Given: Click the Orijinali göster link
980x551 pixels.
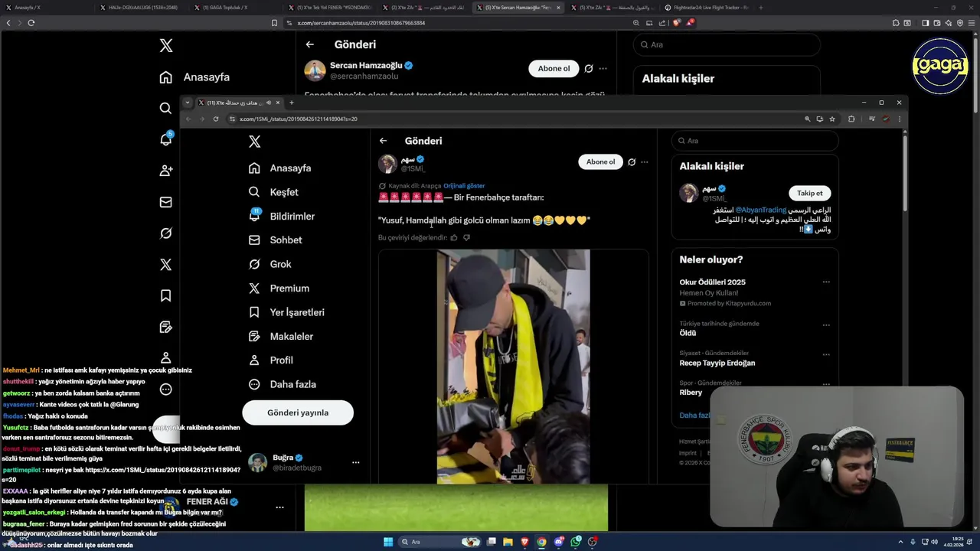Looking at the screenshot, I should tap(464, 186).
